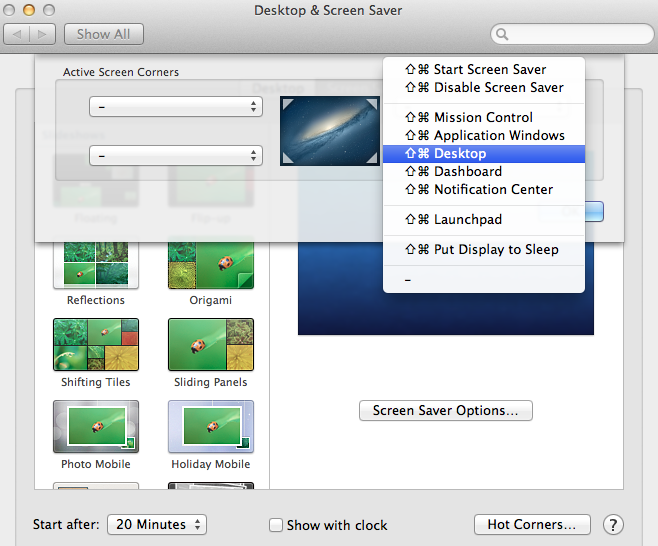Select the Sliding Panels screen saver
The width and height of the screenshot is (658, 546).
pyautogui.click(x=211, y=345)
